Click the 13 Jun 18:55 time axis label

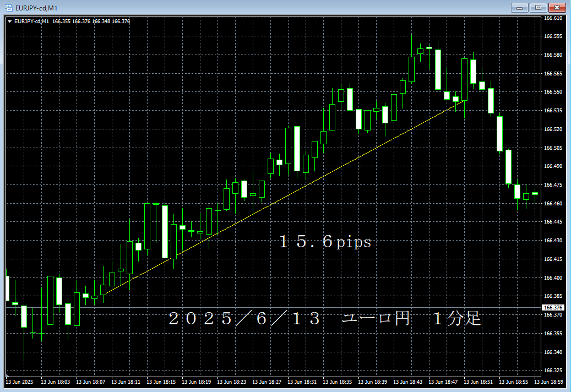[514, 382]
